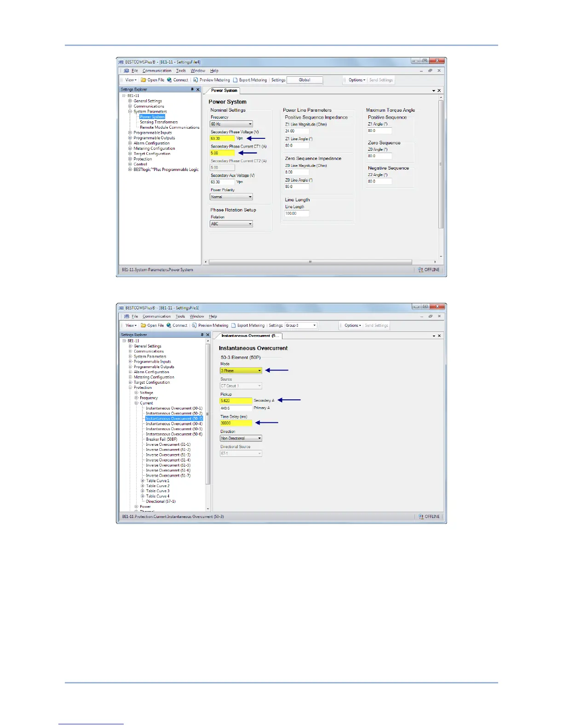Select Alarm Configuration in bottom window tree
Viewport: 563px width, 728px height.
coord(151,372)
